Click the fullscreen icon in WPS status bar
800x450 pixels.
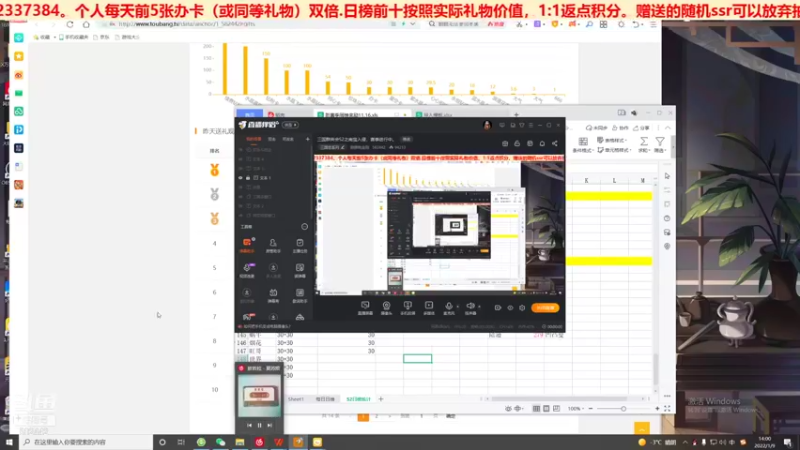[x=667, y=409]
